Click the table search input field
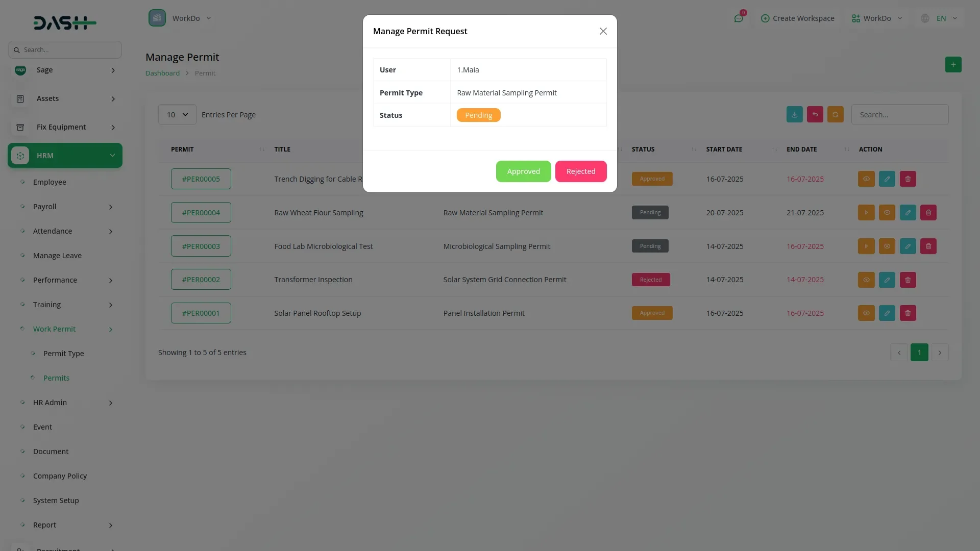 (x=899, y=115)
